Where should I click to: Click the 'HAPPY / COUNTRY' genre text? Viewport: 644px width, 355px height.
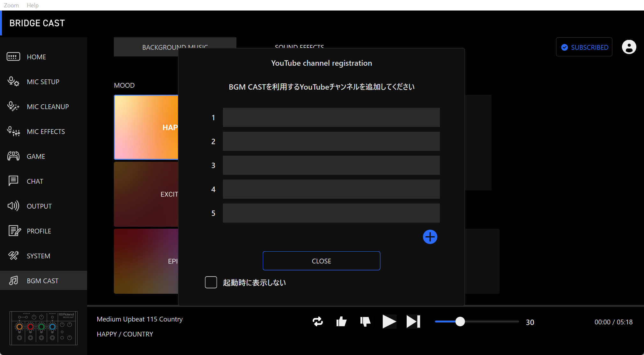(125, 334)
